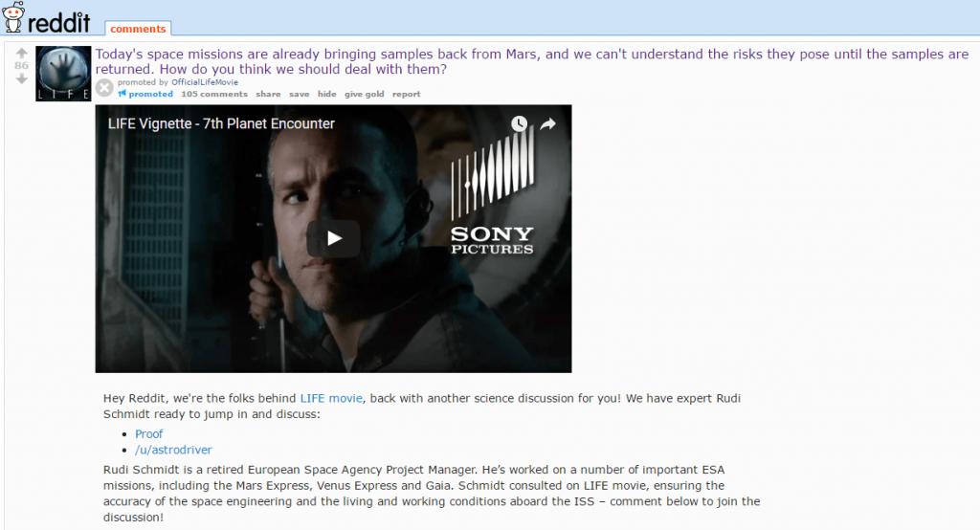Hide the promoted post

327,94
